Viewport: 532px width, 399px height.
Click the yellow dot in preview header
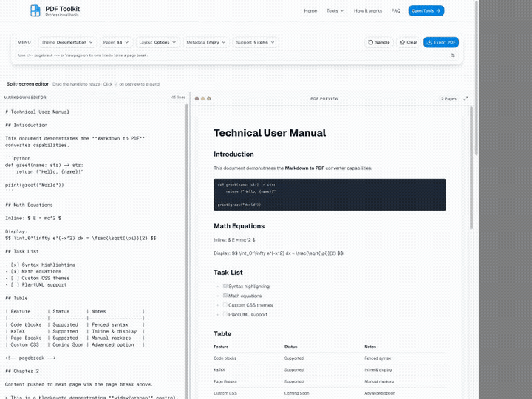(203, 98)
